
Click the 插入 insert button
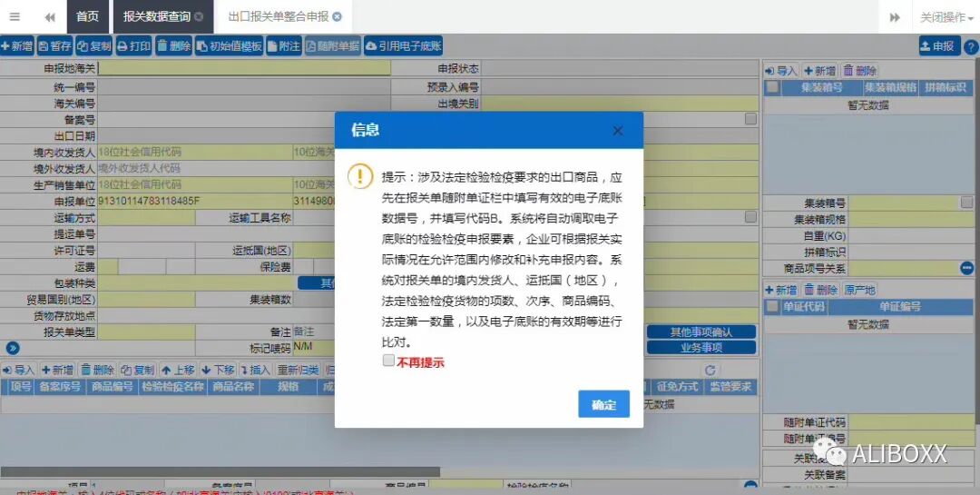coord(256,370)
